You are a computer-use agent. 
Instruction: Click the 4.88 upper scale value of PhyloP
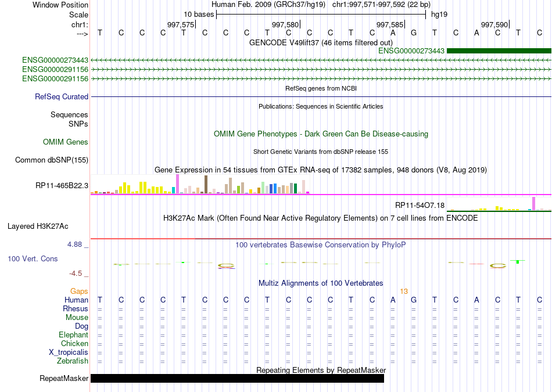coord(74,244)
